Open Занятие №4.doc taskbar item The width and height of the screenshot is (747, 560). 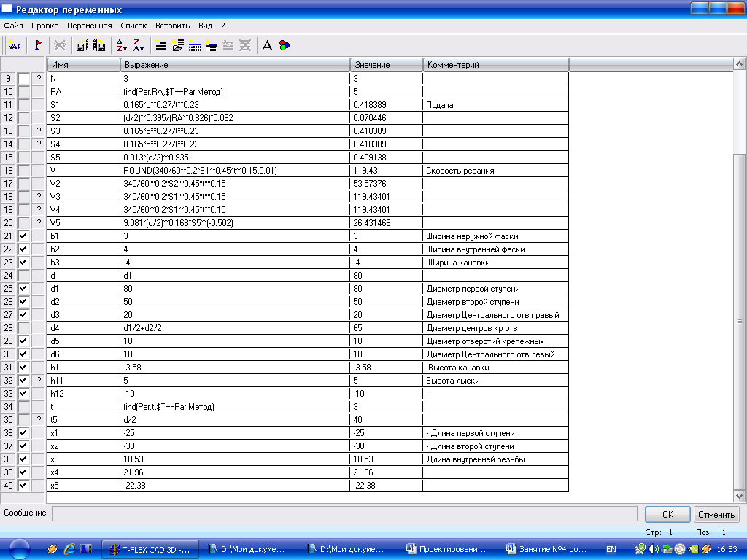point(546,549)
